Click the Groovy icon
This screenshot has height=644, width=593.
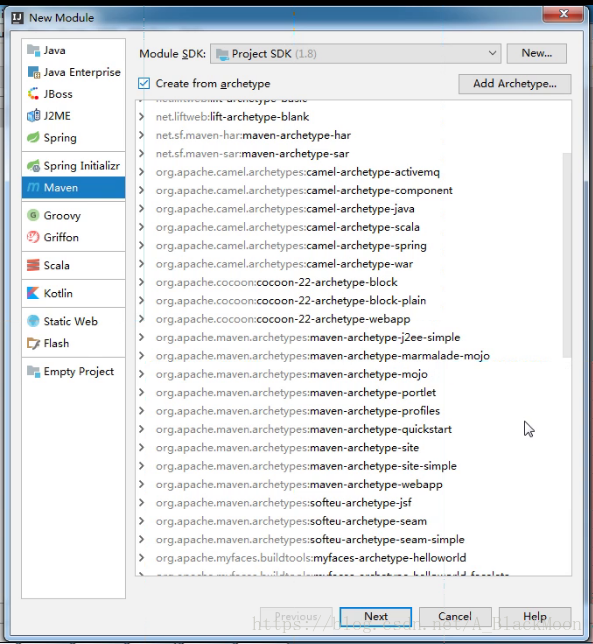(33, 215)
